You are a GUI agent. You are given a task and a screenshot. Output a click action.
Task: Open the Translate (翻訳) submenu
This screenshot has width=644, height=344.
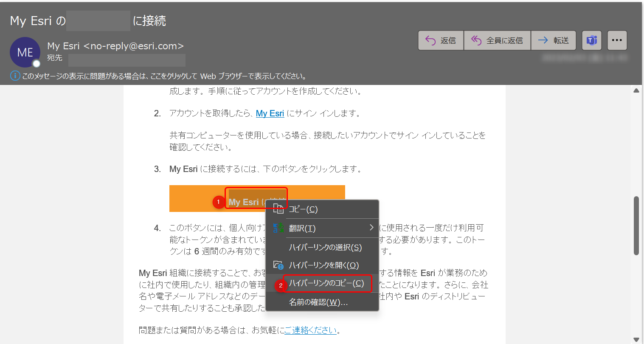pos(322,228)
